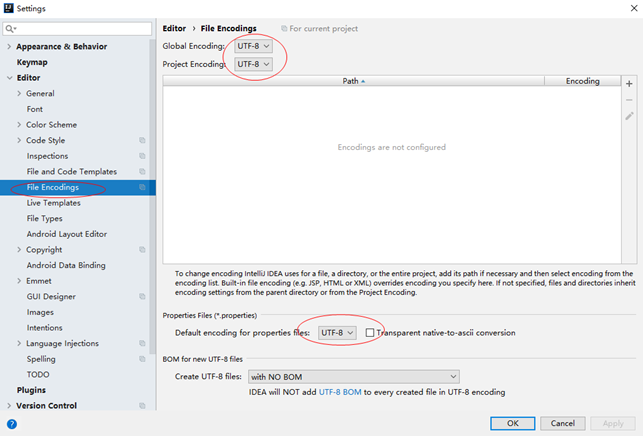
Task: Close the Settings dialog
Action: (x=634, y=8)
